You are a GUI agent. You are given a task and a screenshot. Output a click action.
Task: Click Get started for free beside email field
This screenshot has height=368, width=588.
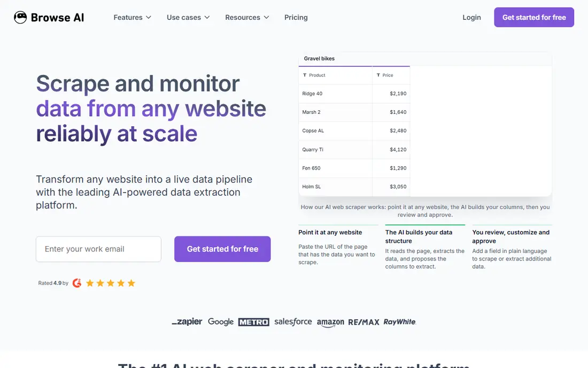tap(222, 249)
